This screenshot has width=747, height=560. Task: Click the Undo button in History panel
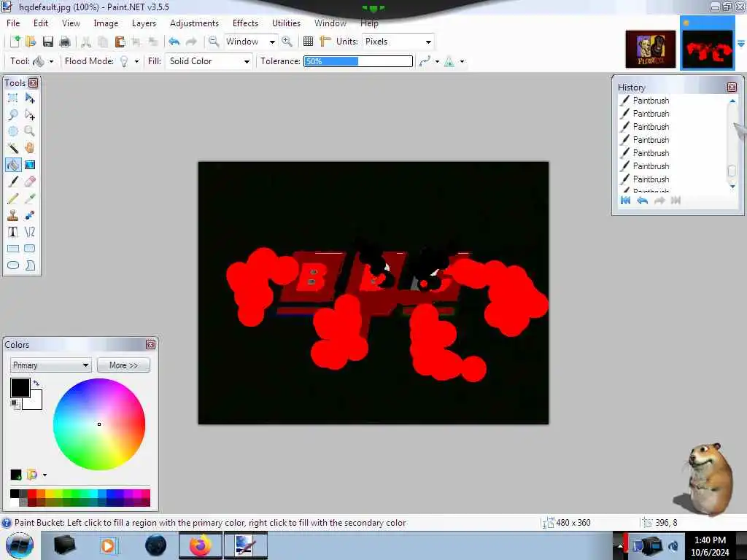(x=642, y=201)
